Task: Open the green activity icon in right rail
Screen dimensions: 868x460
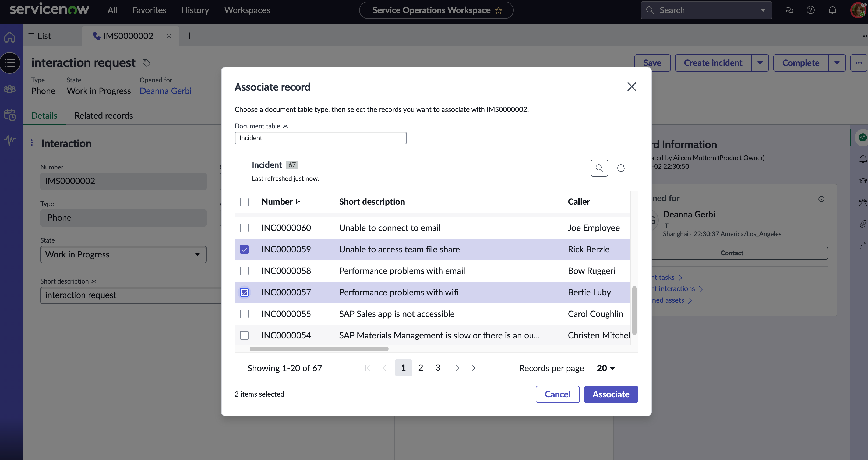Action: coord(863,137)
